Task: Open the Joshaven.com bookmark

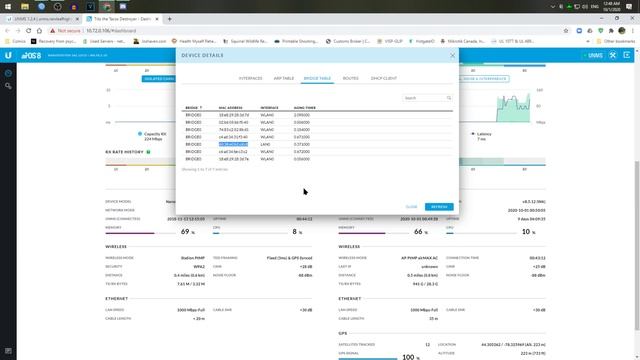Action: click(150, 41)
